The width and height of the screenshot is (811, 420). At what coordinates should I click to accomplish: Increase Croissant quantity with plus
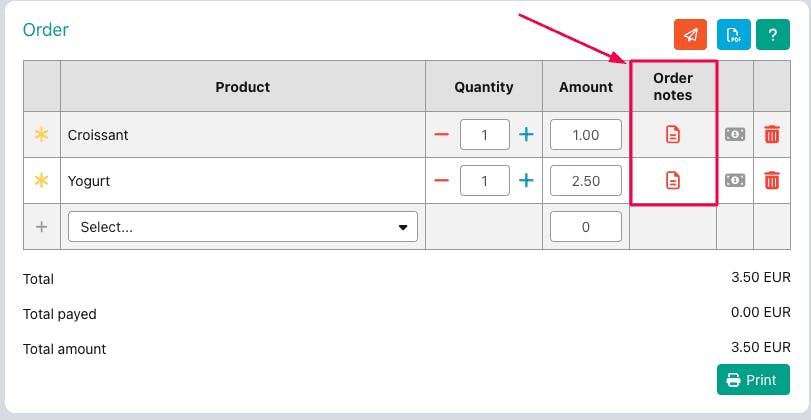[526, 134]
